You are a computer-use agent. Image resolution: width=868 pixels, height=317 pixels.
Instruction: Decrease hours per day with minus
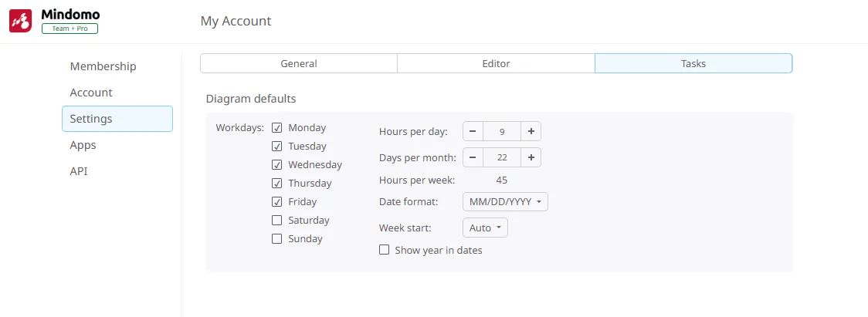[x=473, y=132]
